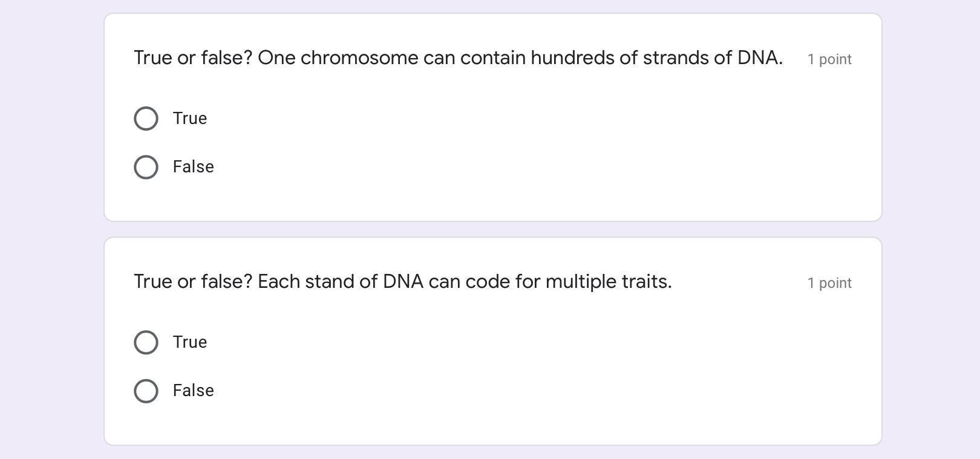Click the 'True' label under traits question
This screenshot has height=459, width=980.
(190, 342)
